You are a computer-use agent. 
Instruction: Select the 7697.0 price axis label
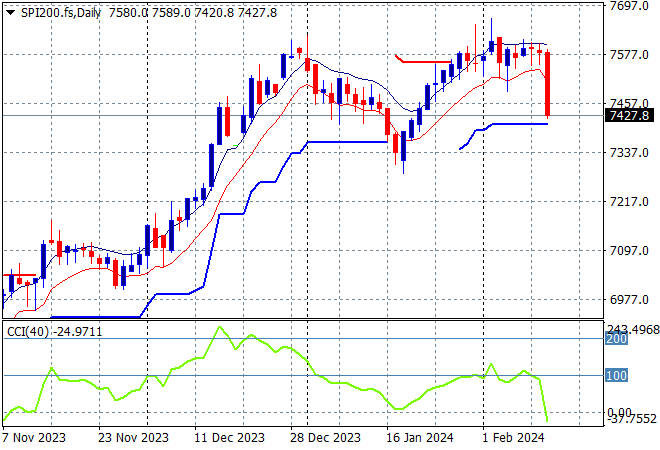click(629, 6)
